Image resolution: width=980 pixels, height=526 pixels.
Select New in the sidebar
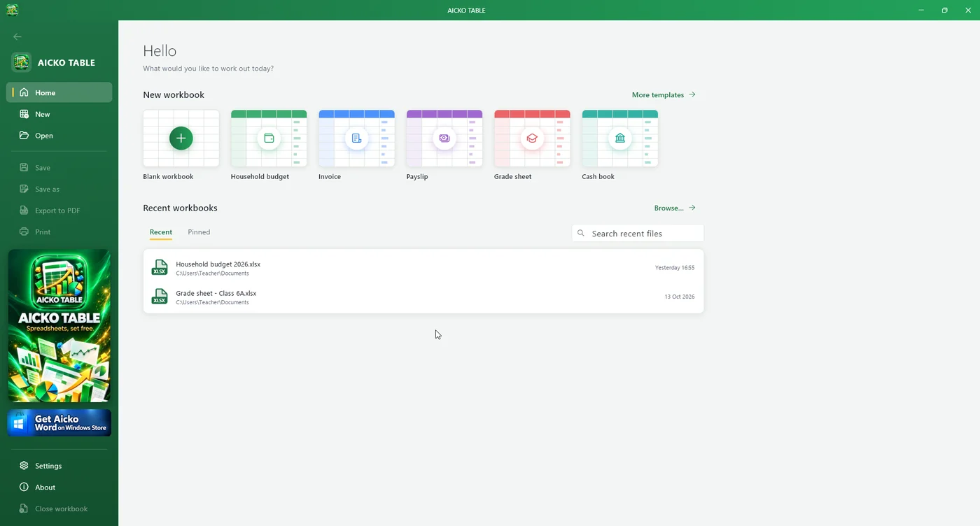coord(59,114)
